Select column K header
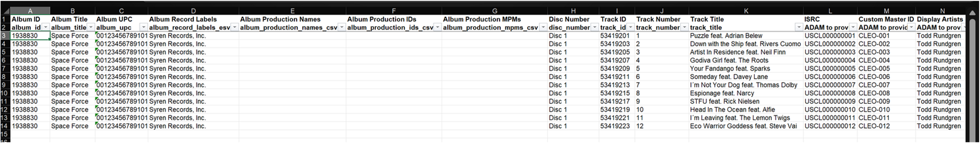Viewport: 980px width, 143px height. click(746, 11)
